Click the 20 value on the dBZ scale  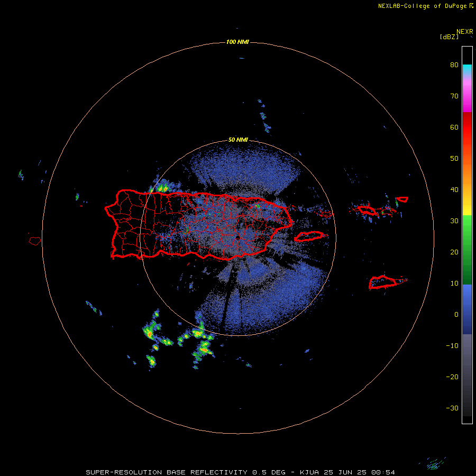454,252
